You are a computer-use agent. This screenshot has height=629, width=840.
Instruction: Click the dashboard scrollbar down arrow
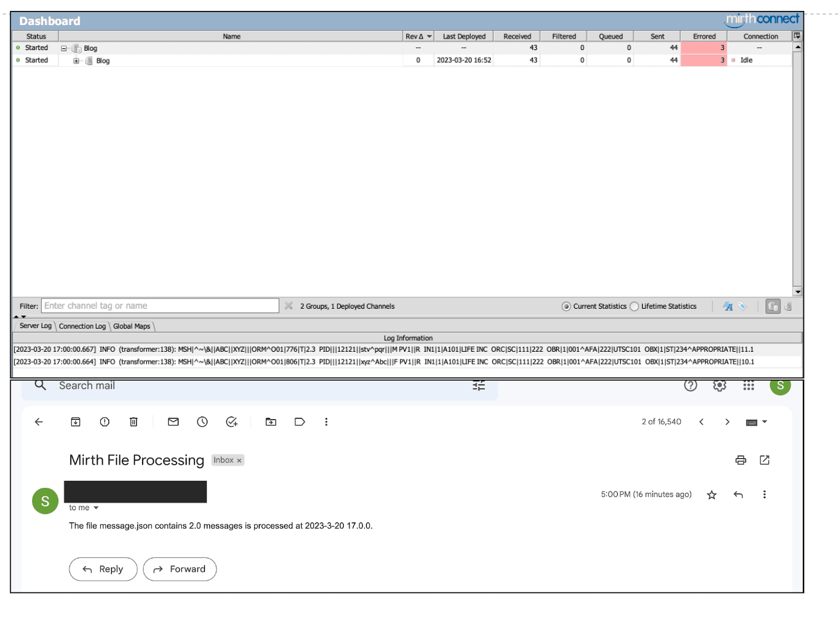click(798, 291)
